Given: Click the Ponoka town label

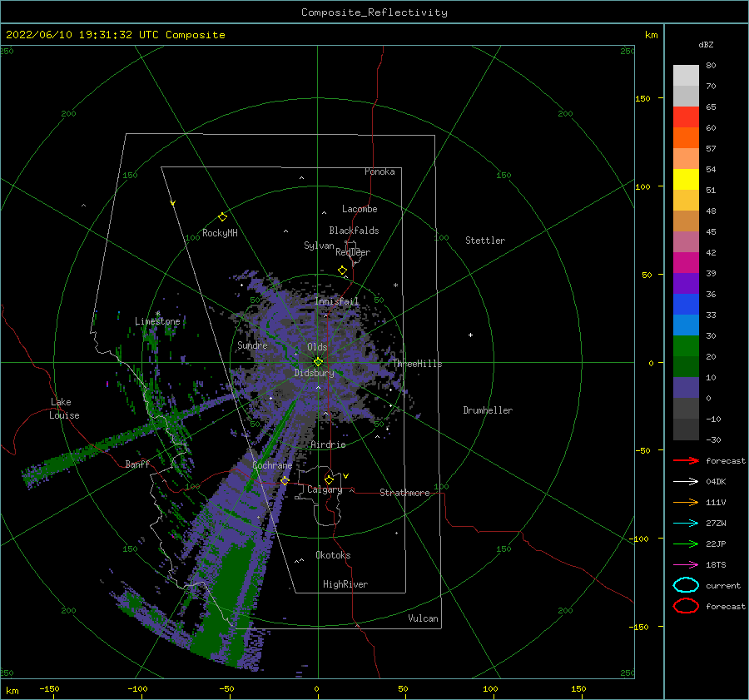Looking at the screenshot, I should [x=379, y=171].
